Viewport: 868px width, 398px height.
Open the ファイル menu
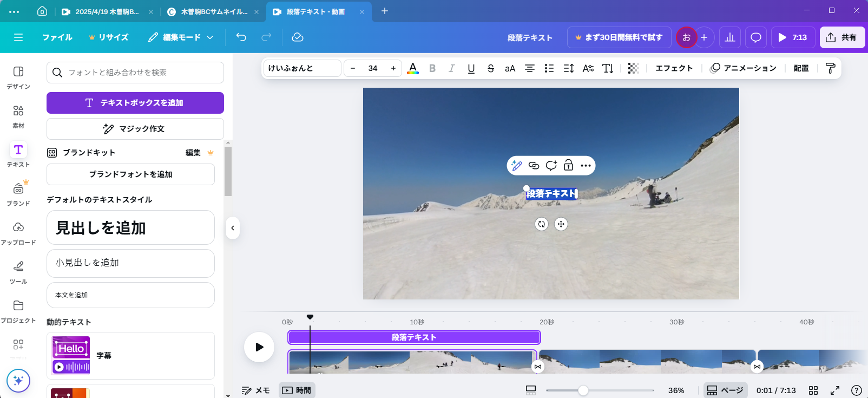click(x=57, y=37)
